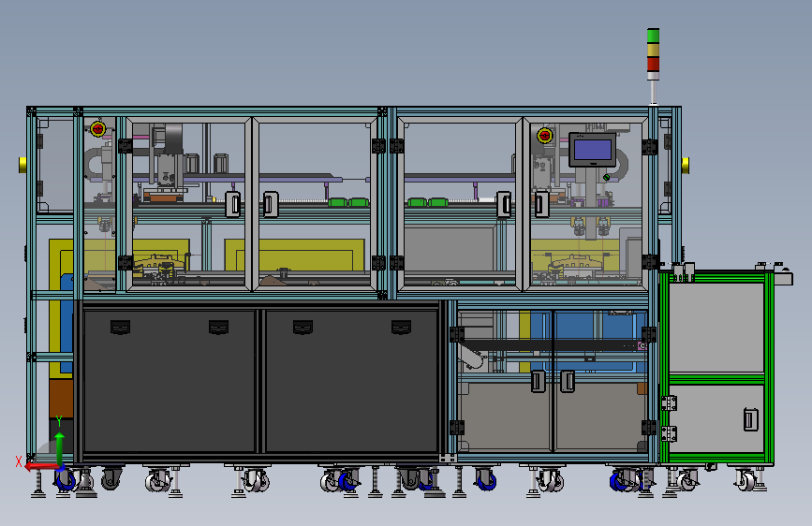Select the blue touchscreen HMI monitor

[x=593, y=150]
